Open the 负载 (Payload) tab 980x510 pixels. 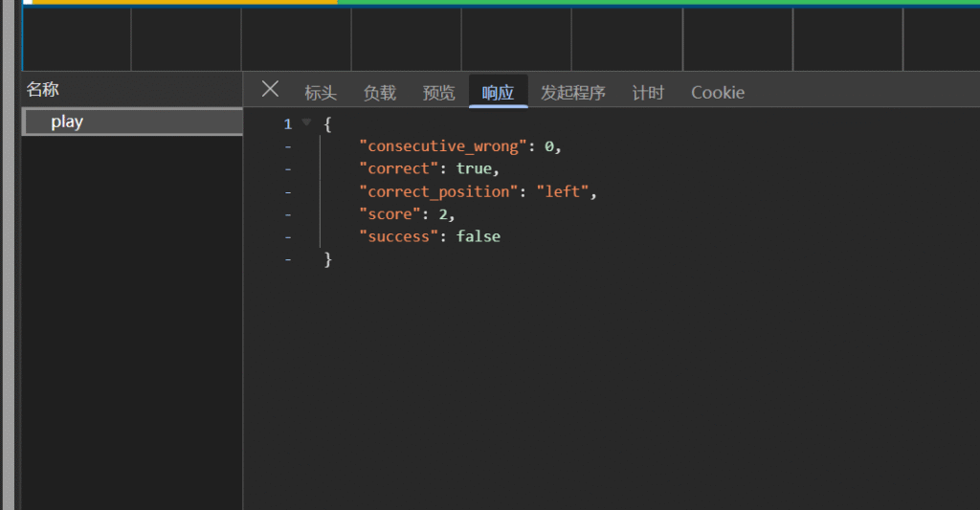click(x=379, y=93)
